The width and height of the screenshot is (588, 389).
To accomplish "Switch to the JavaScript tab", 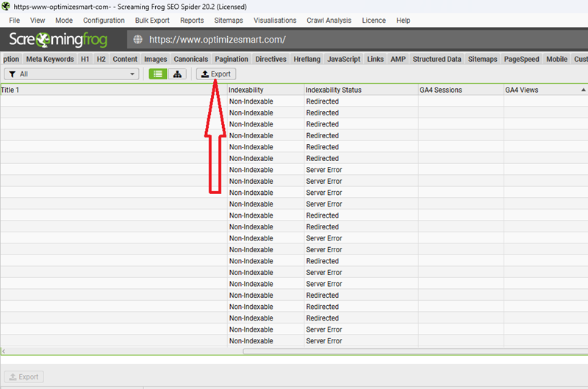I will pyautogui.click(x=343, y=59).
